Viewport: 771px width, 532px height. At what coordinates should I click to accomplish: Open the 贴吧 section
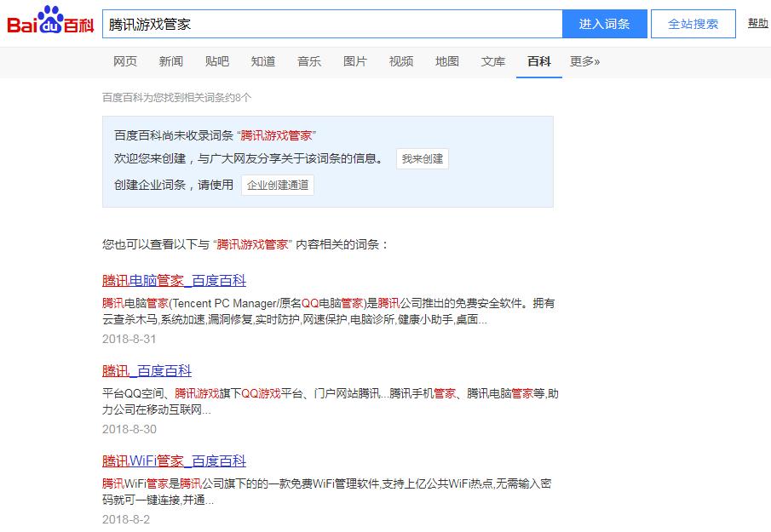(217, 61)
